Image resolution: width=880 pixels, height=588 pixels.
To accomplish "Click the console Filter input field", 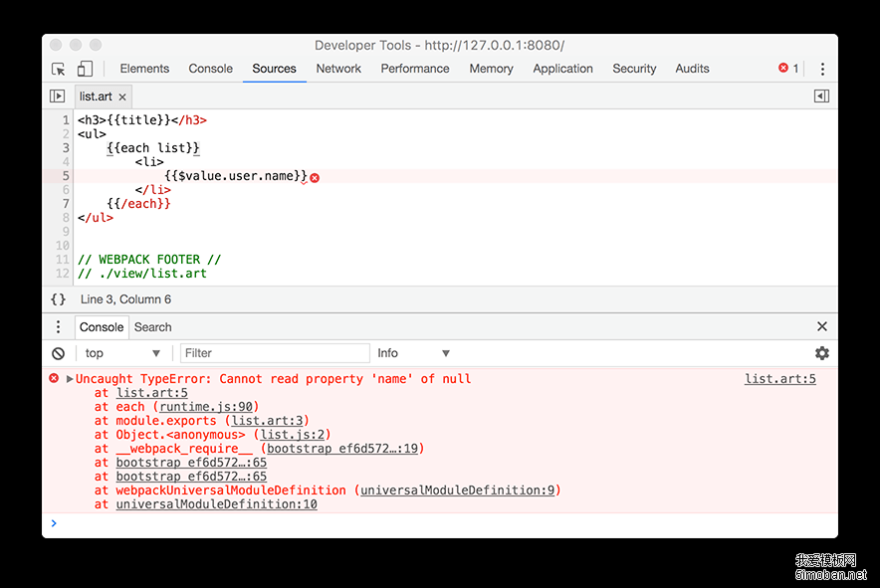I will click(x=275, y=353).
